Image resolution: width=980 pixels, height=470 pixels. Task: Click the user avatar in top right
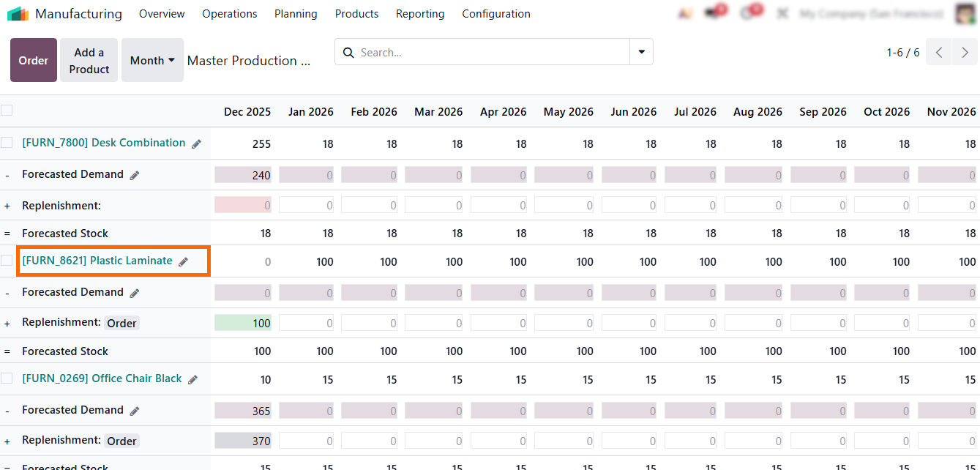click(965, 14)
